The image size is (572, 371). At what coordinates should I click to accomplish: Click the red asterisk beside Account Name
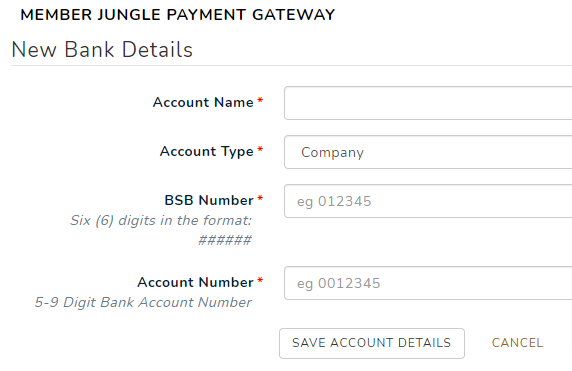click(x=260, y=100)
